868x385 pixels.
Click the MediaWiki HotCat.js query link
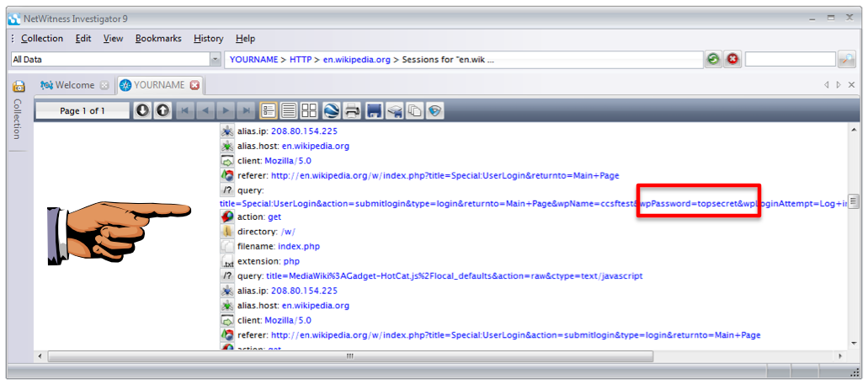point(455,275)
